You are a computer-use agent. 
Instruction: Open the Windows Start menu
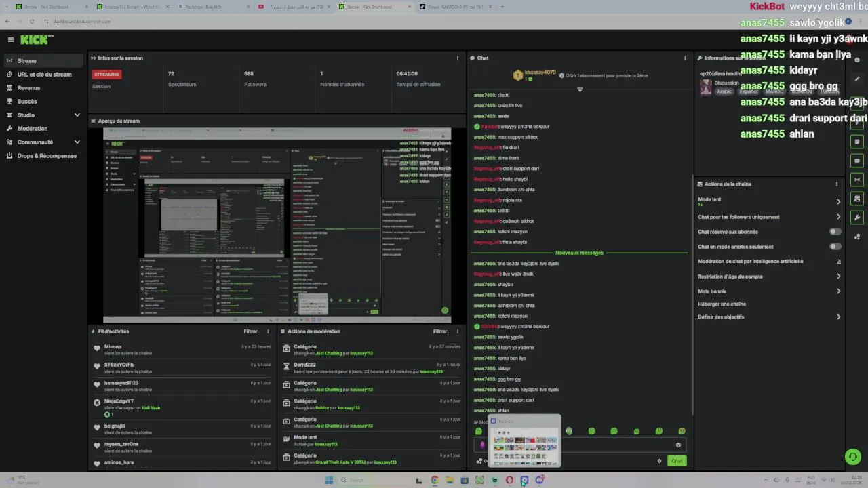tap(329, 480)
